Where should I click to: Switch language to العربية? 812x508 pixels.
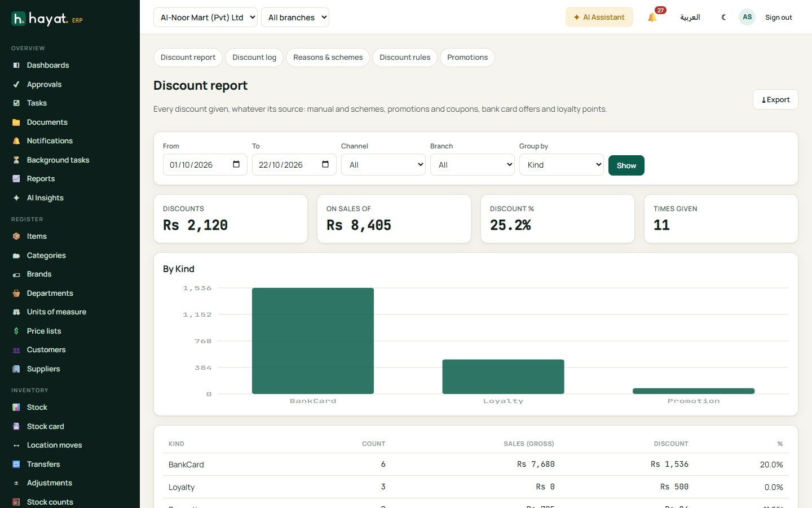coord(690,17)
